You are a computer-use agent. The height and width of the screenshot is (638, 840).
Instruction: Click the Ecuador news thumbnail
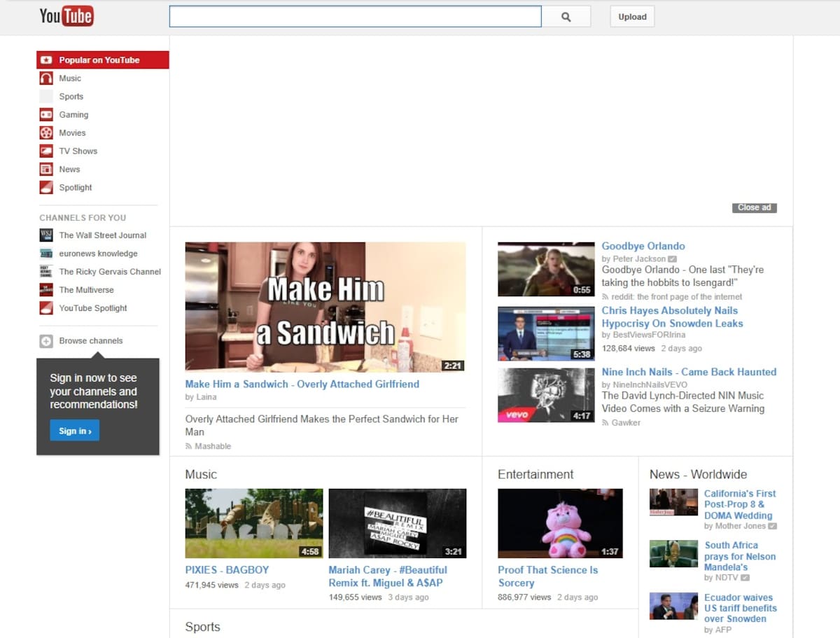point(673,606)
